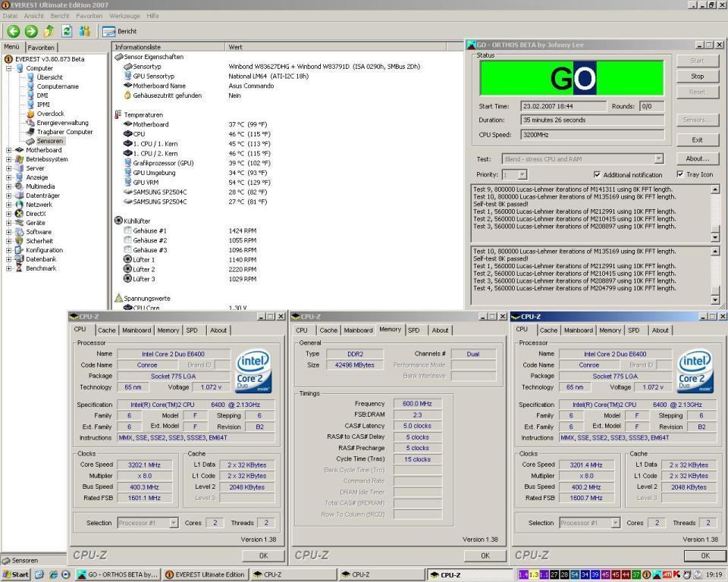This screenshot has height=582, width=728.
Task: Click the Start Time field in ORTHOS
Action: [x=563, y=106]
